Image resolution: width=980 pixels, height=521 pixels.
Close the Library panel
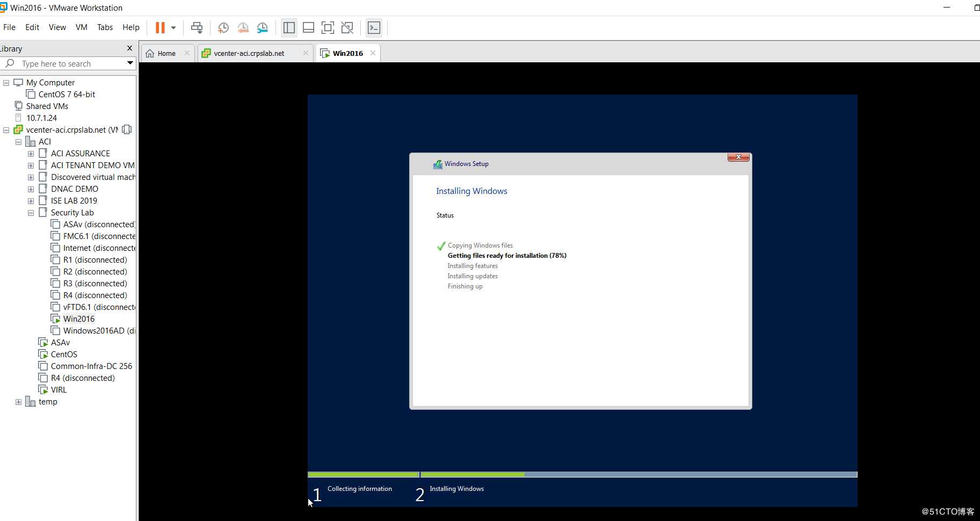tap(129, 48)
